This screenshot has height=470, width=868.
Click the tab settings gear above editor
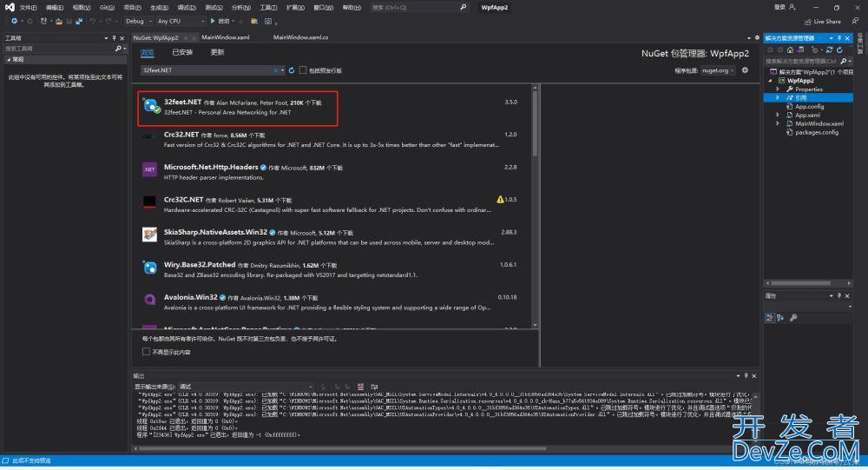(x=757, y=37)
